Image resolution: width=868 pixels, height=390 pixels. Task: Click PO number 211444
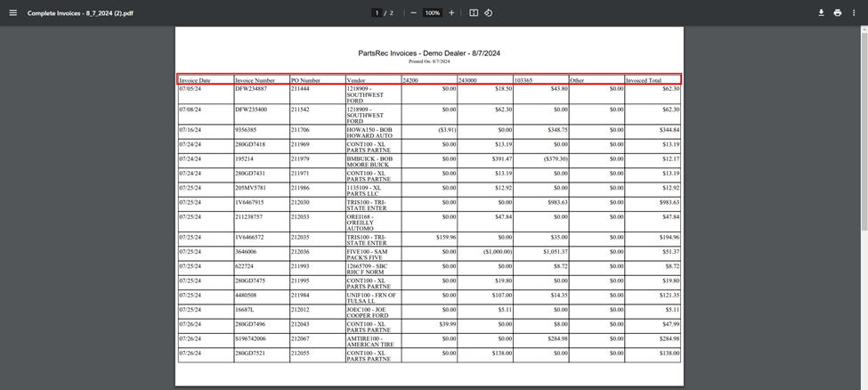300,89
